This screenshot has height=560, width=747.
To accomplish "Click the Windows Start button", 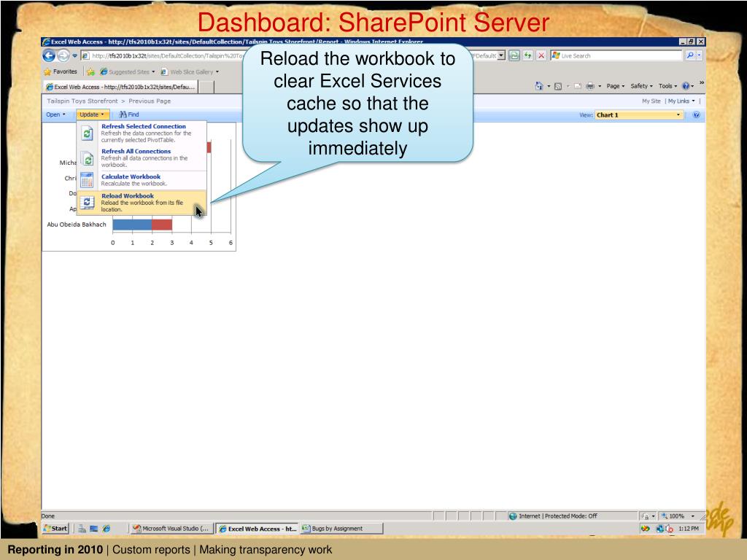I will (55, 529).
